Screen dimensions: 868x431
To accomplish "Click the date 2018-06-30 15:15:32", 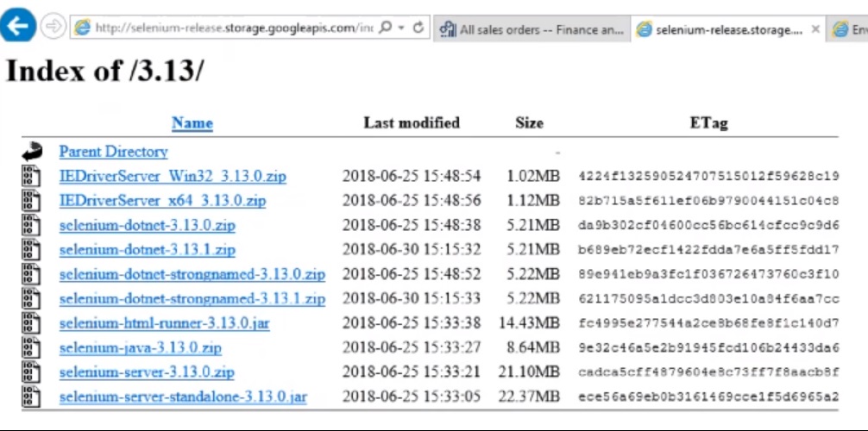I will pos(412,249).
